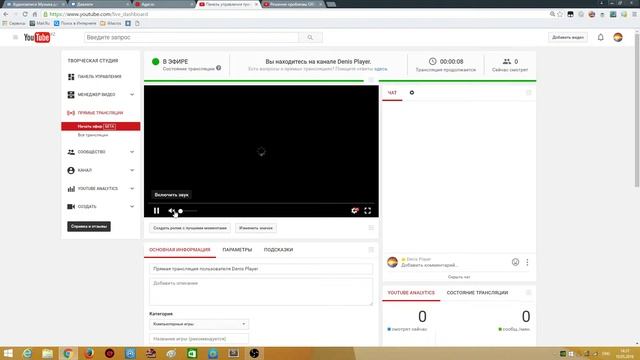Open Windows Start button
The width and height of the screenshot is (640, 360).
tap(8, 353)
